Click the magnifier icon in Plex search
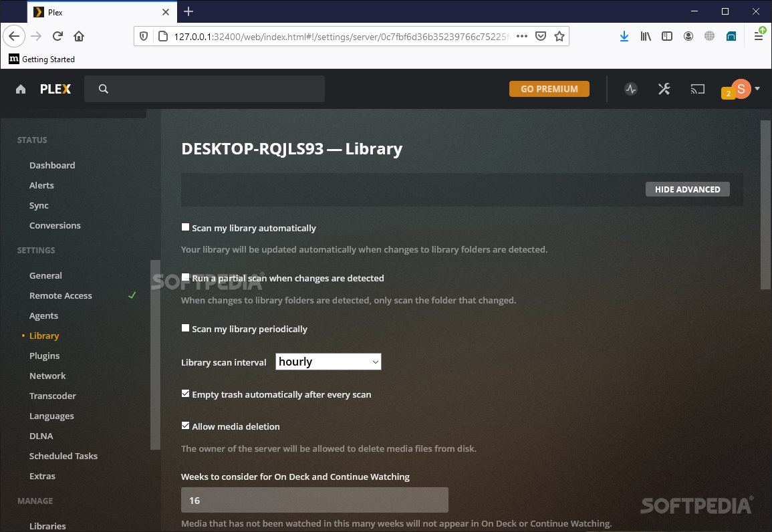The width and height of the screenshot is (772, 532). coord(104,89)
